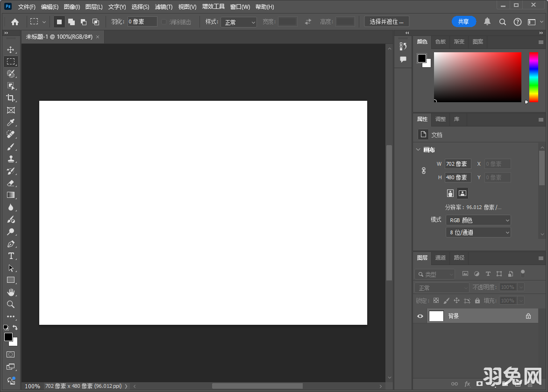The height and width of the screenshot is (392, 548).
Task: Select the Pen tool
Action: point(11,244)
